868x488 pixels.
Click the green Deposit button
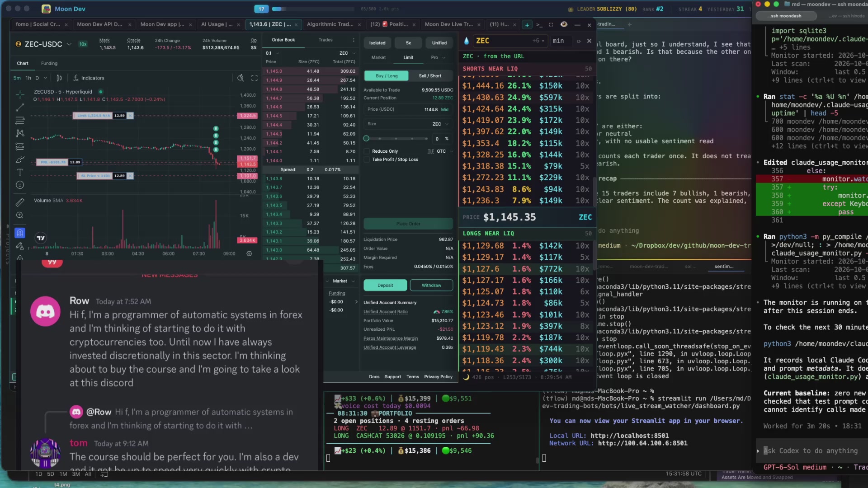click(385, 285)
